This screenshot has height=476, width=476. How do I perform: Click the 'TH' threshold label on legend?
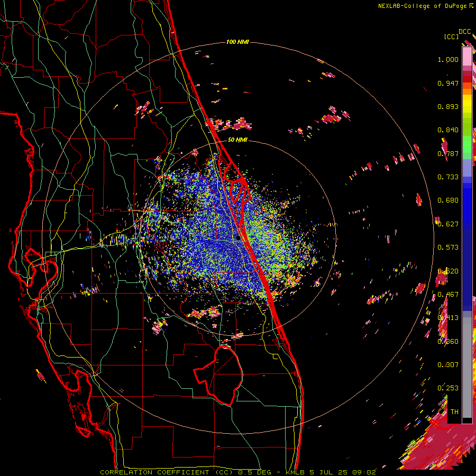(454, 412)
